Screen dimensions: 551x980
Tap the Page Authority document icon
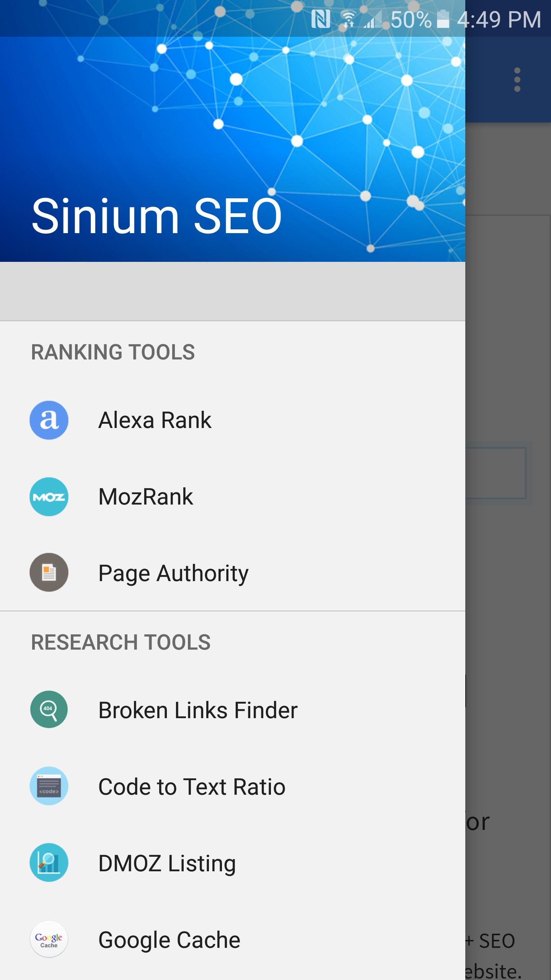coord(49,572)
